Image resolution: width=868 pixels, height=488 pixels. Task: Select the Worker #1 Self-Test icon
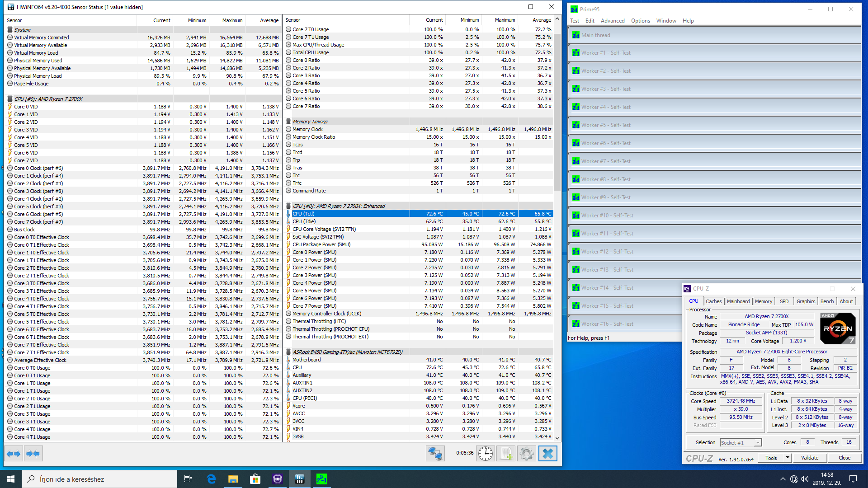coord(576,53)
